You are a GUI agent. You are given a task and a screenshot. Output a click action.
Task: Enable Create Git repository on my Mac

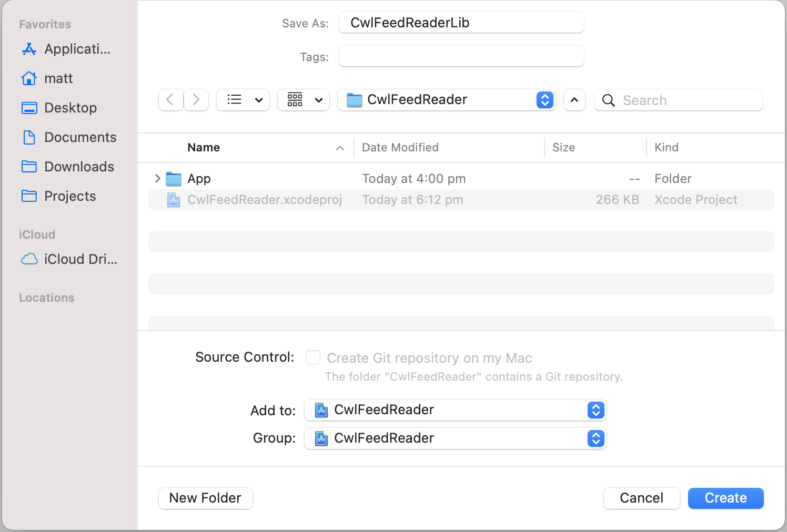[313, 358]
